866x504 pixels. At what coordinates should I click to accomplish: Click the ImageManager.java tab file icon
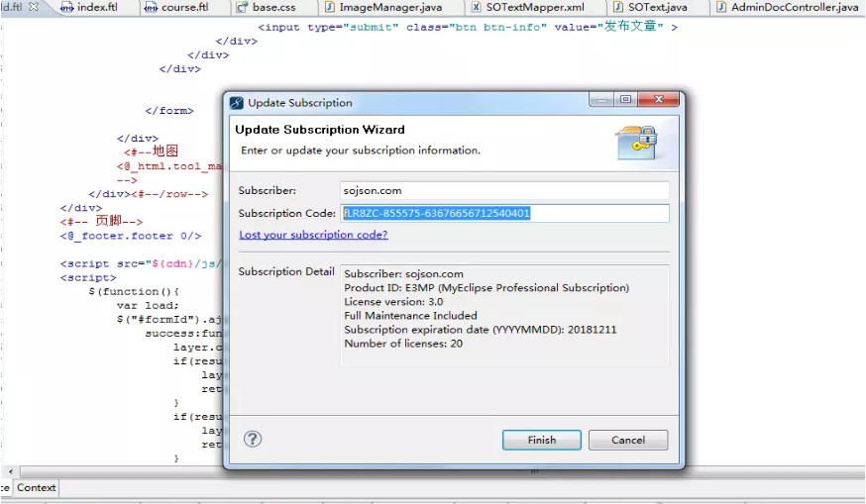[x=329, y=7]
